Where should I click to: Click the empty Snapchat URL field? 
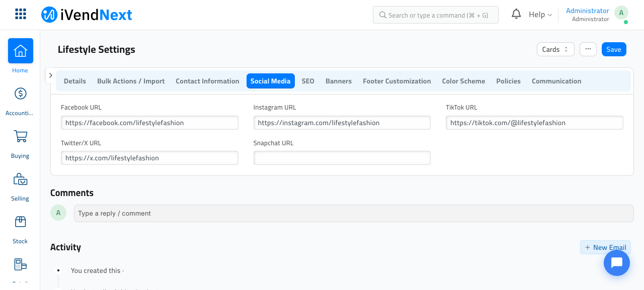(x=342, y=158)
